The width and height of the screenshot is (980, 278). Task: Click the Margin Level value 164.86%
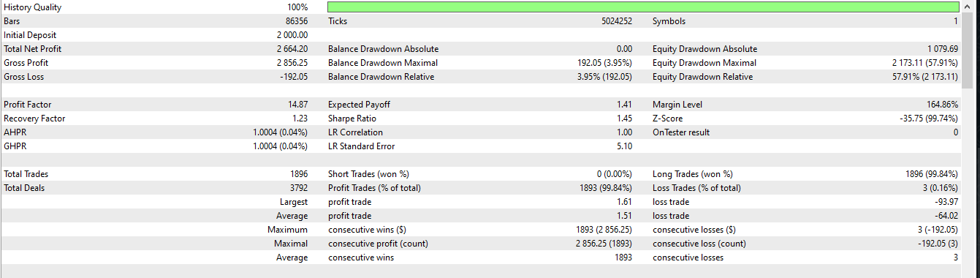(x=942, y=105)
